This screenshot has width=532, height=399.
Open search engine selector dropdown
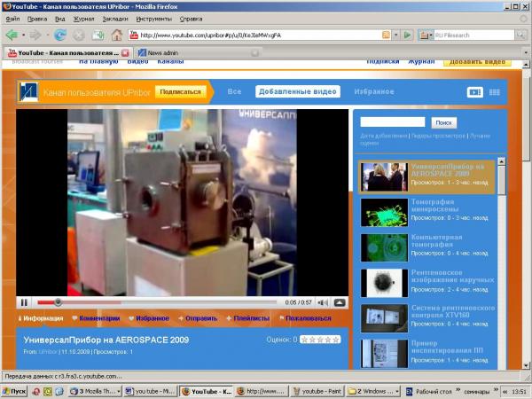tap(426, 35)
